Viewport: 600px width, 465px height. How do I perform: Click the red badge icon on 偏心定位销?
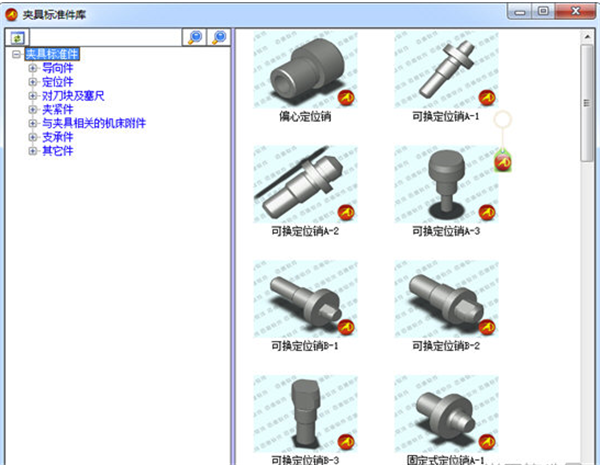click(346, 98)
